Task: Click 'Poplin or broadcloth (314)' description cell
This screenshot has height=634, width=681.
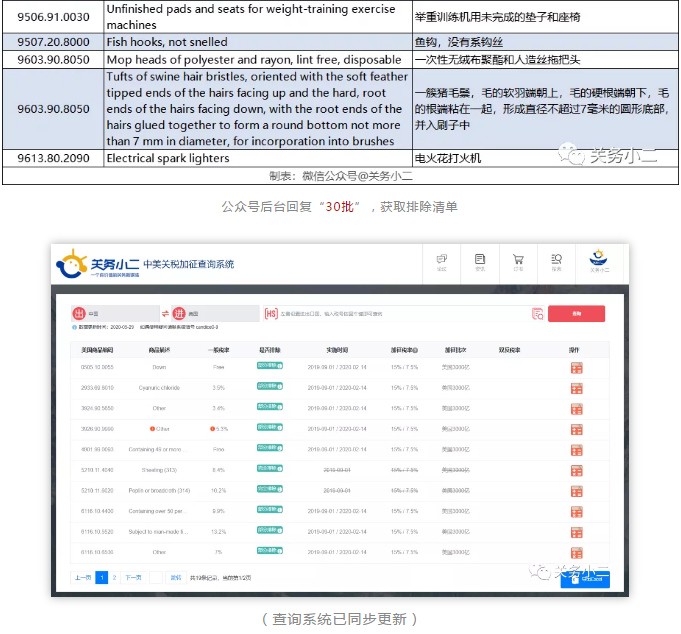Action: coord(159,491)
